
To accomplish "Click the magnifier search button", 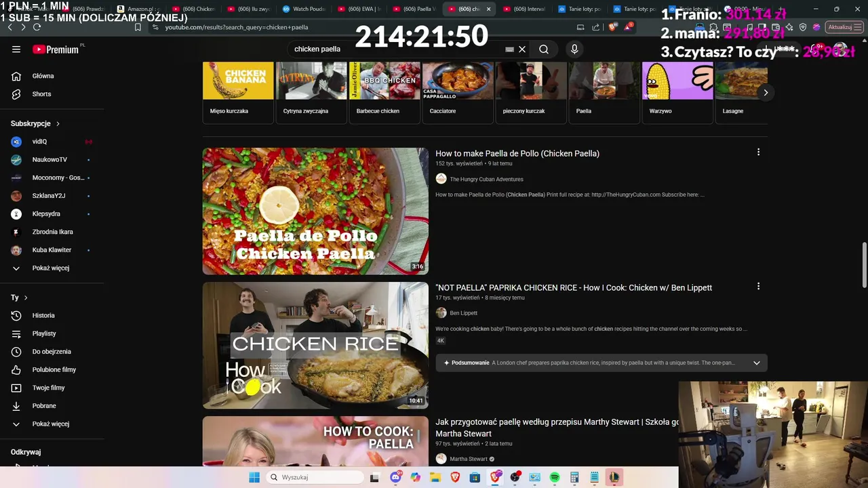I will 544,49.
